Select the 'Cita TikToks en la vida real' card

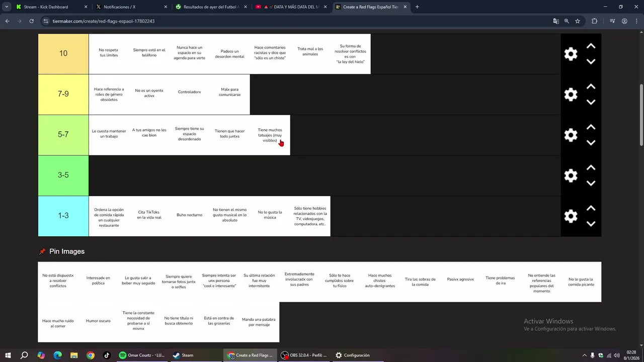coord(149,216)
